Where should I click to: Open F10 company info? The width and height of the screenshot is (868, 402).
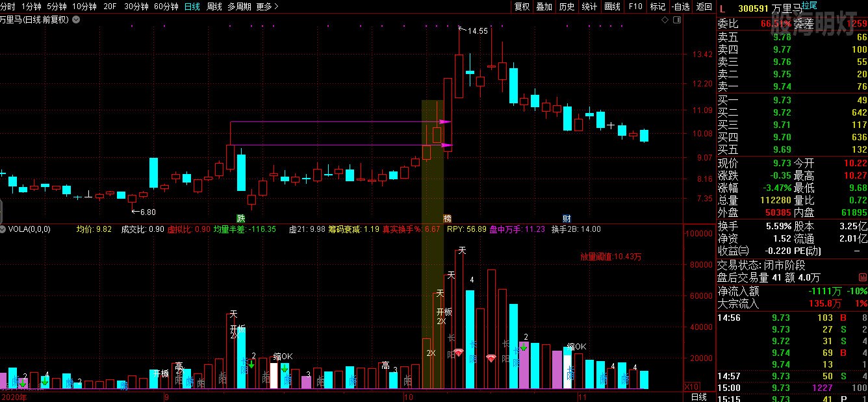point(635,6)
